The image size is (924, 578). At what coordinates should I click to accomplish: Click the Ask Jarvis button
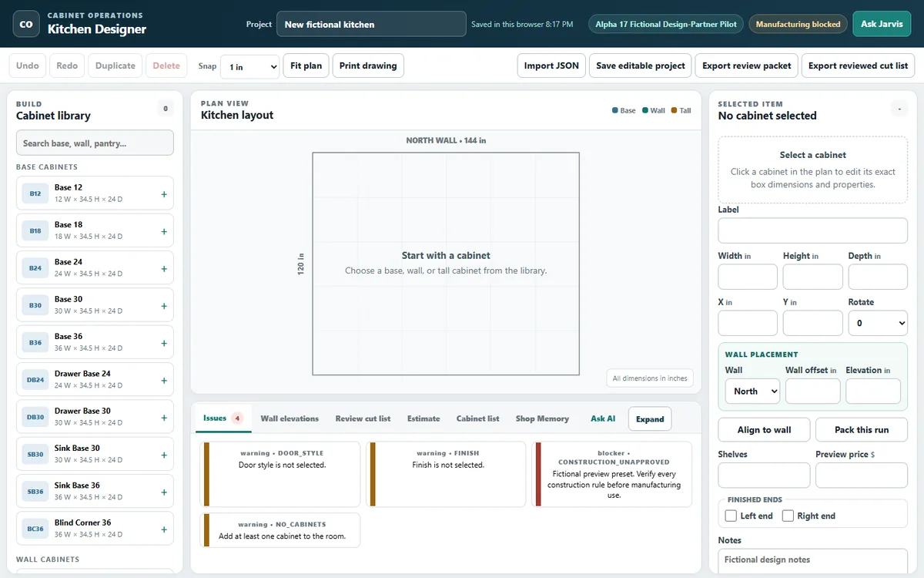882,24
